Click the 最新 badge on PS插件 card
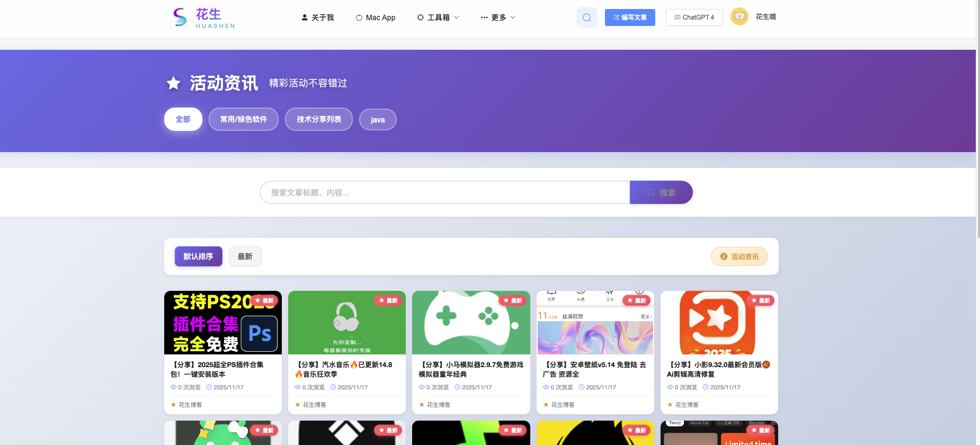Viewport: 980px width, 445px height. [x=264, y=300]
